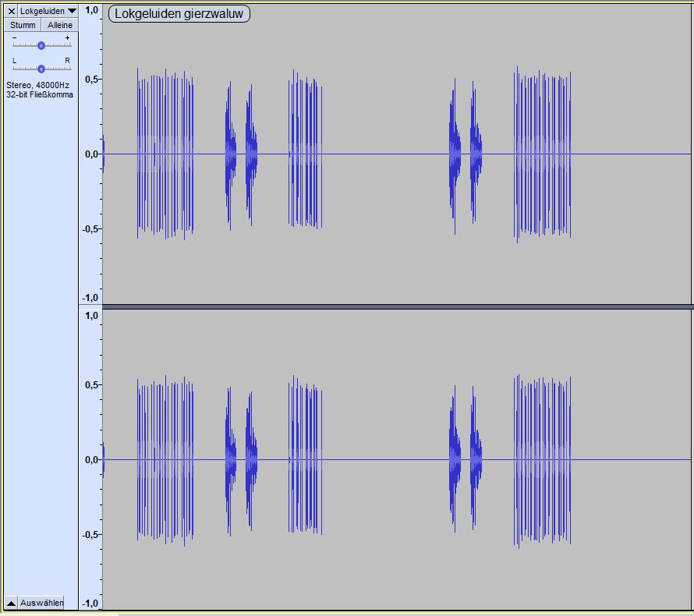694x616 pixels.
Task: Solo the track with the Alleine button
Action: click(x=60, y=25)
